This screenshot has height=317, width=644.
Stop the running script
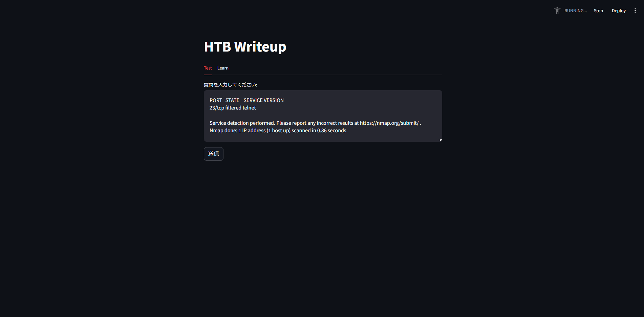[x=598, y=11]
